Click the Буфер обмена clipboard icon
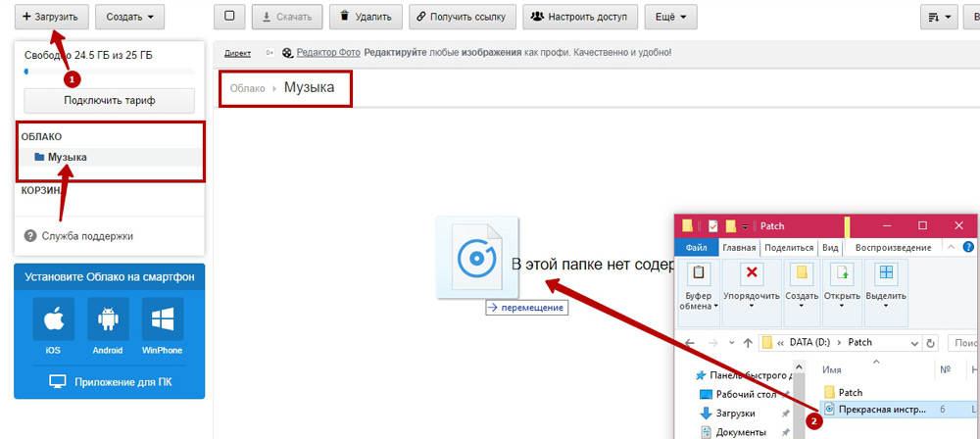980x439 pixels. [700, 272]
